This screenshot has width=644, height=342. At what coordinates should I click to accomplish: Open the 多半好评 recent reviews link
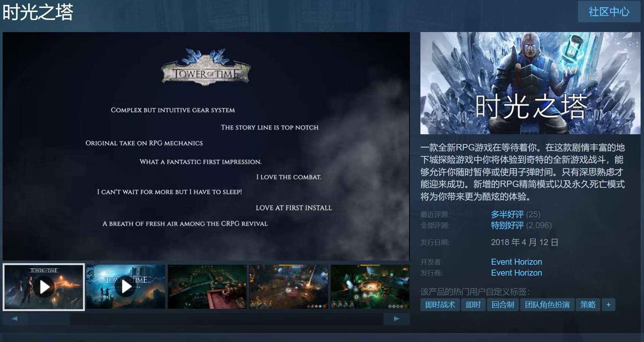click(x=507, y=214)
